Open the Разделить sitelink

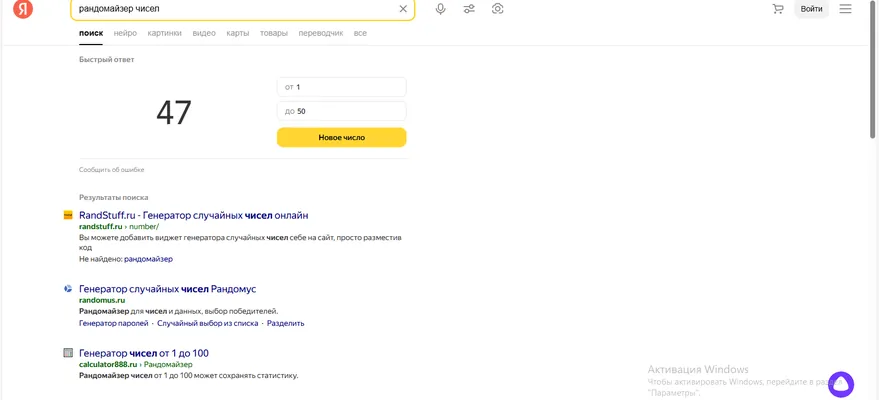(285, 323)
